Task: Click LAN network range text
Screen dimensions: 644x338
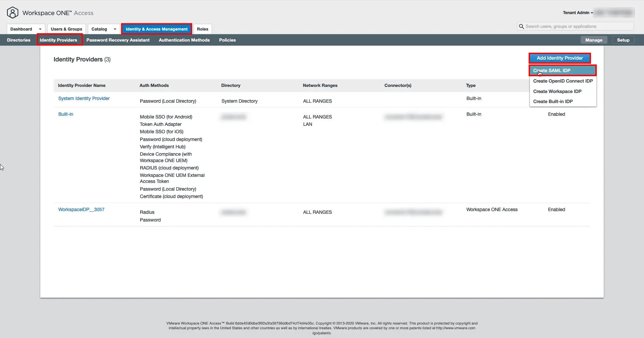Action: pyautogui.click(x=308, y=124)
